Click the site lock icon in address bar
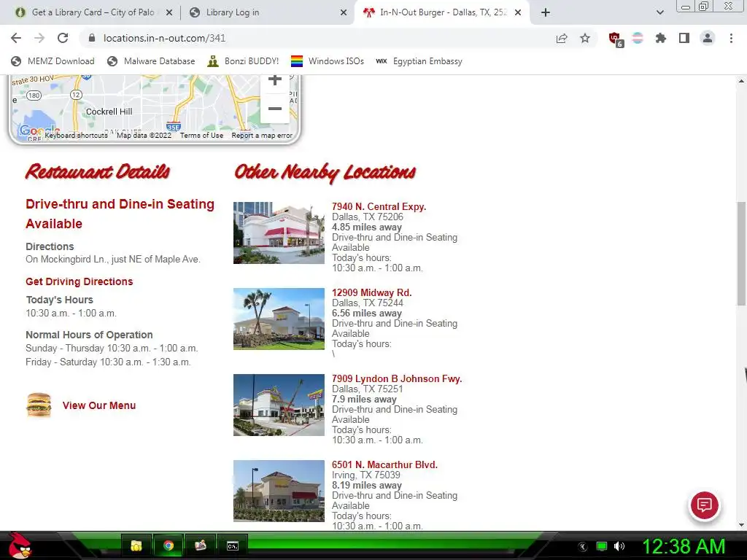The width and height of the screenshot is (747, 560). pyautogui.click(x=92, y=38)
